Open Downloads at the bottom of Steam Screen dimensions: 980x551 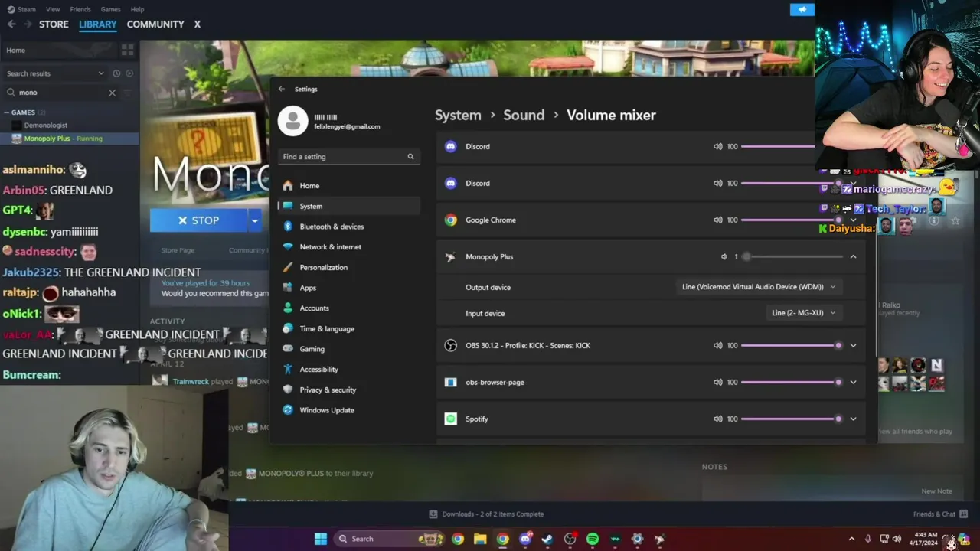tap(486, 514)
